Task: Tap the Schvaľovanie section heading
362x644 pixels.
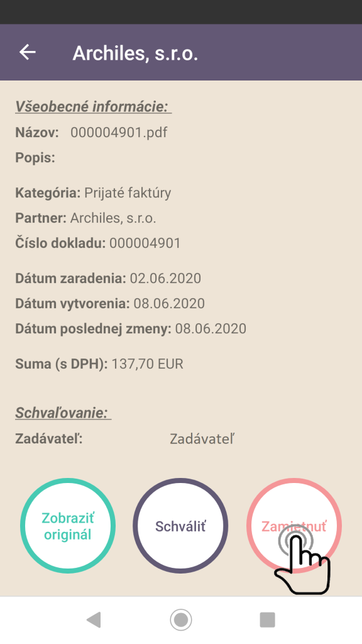Action: [63, 413]
